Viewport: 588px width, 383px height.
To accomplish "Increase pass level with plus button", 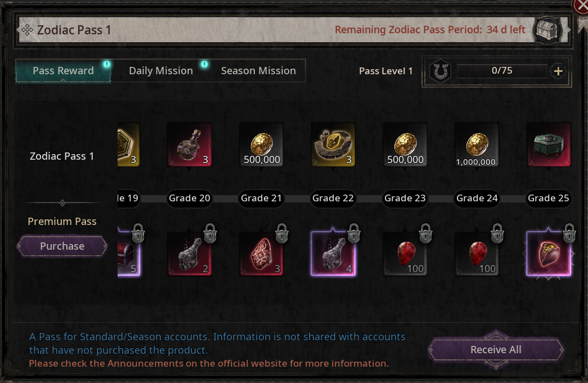I will pyautogui.click(x=558, y=71).
